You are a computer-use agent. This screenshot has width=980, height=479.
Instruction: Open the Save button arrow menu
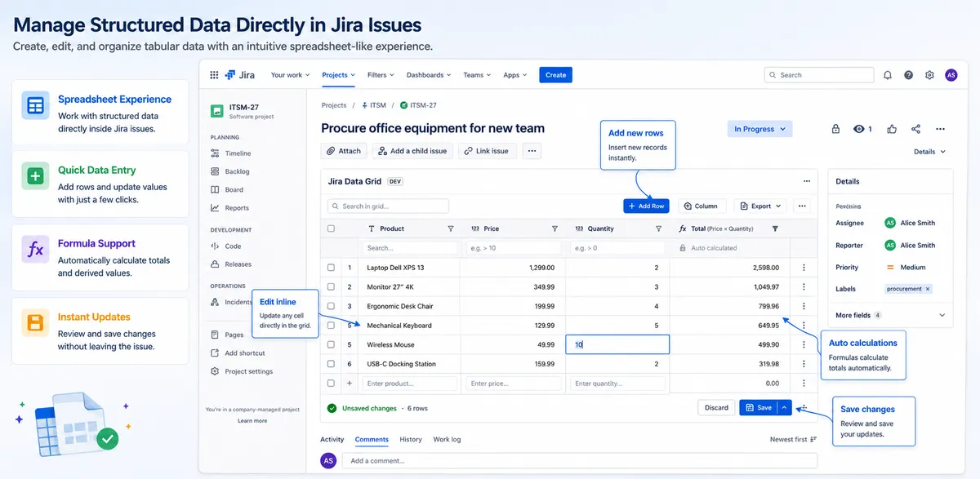coord(784,408)
